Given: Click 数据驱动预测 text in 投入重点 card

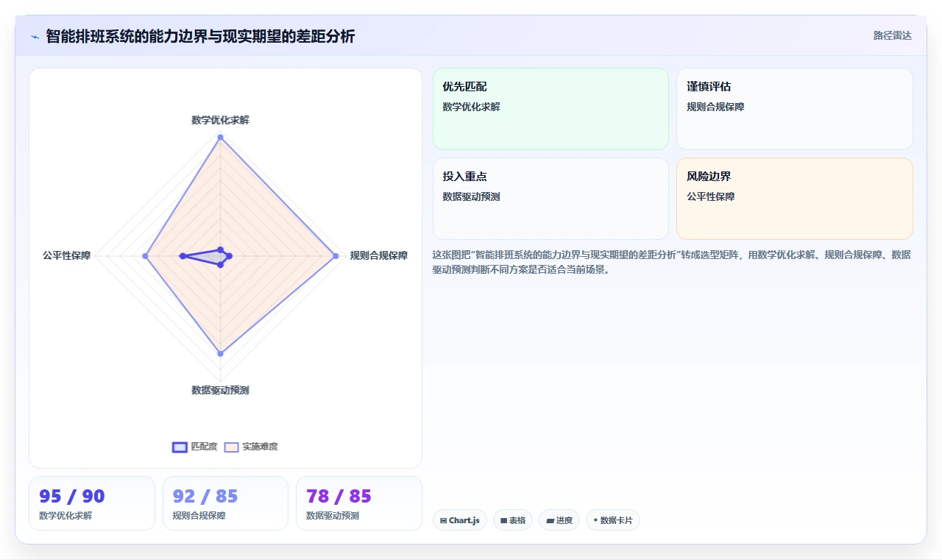Looking at the screenshot, I should pyautogui.click(x=471, y=196).
